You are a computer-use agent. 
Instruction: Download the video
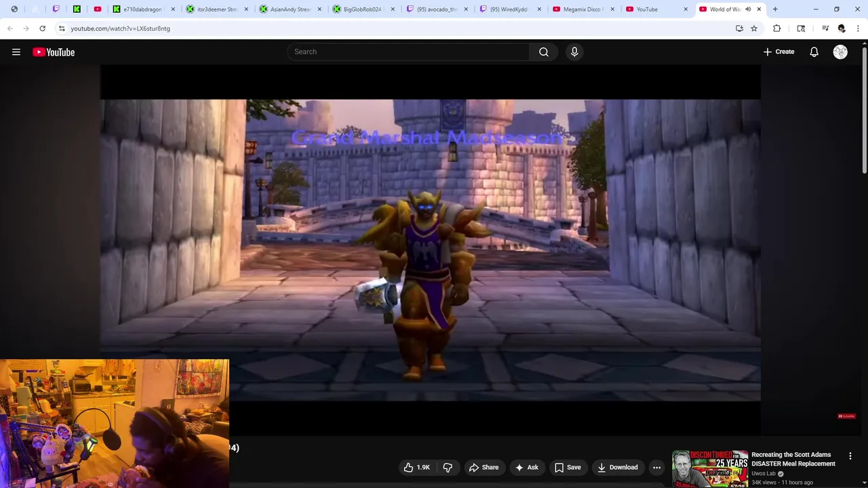(x=617, y=467)
